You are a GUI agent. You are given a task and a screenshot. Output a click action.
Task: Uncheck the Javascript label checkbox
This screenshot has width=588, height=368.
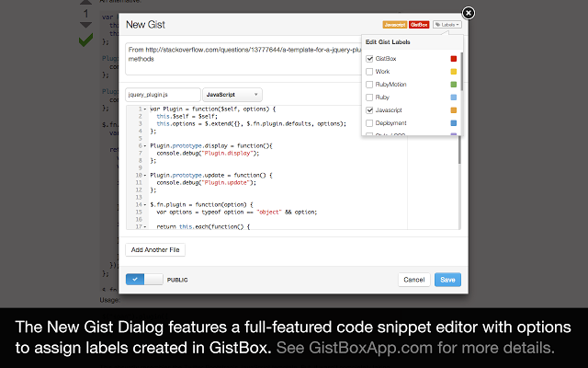coord(369,110)
